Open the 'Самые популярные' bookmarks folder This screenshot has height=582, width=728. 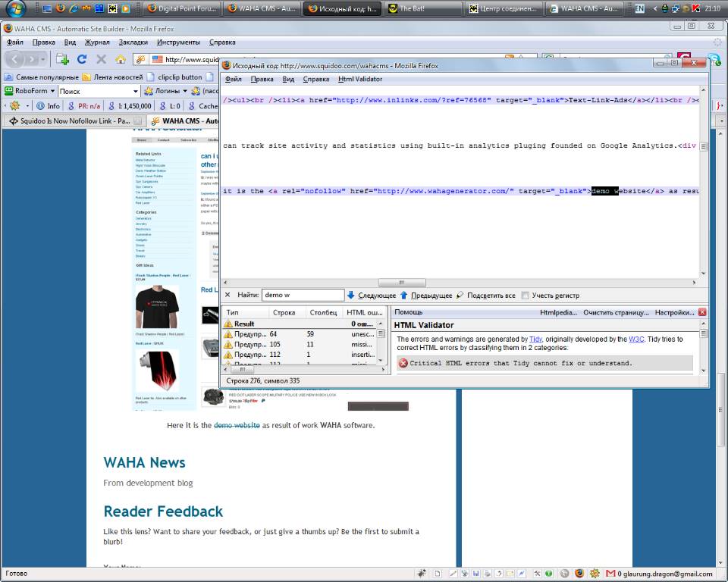click(x=41, y=77)
